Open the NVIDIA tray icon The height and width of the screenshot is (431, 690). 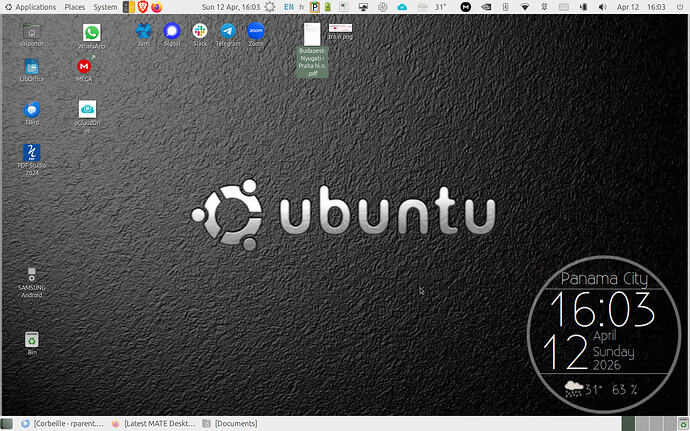click(486, 7)
